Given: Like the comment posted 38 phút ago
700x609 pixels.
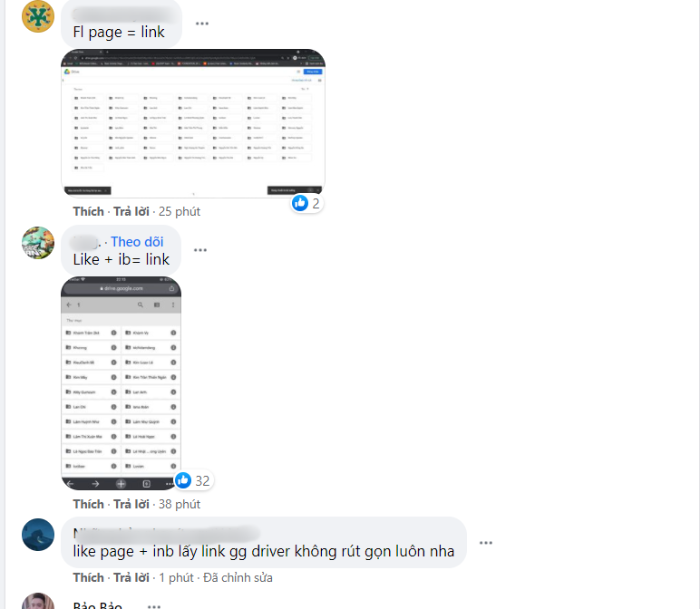Looking at the screenshot, I should point(88,504).
